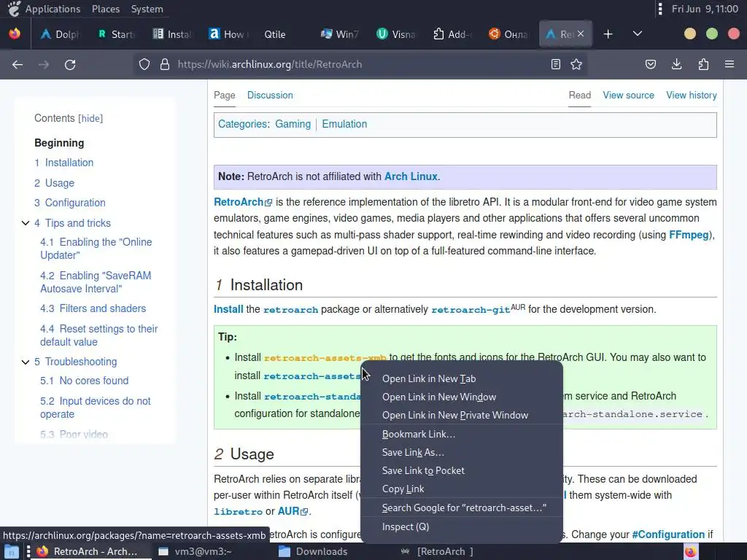Click the padlock site info icon
This screenshot has width=747, height=560.
[x=165, y=64]
